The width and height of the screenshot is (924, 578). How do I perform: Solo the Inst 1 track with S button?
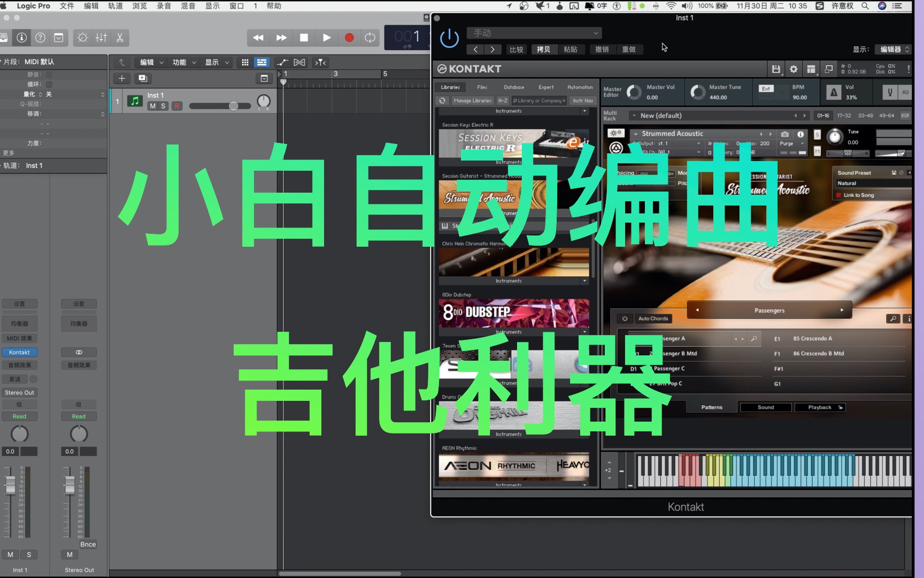[163, 106]
